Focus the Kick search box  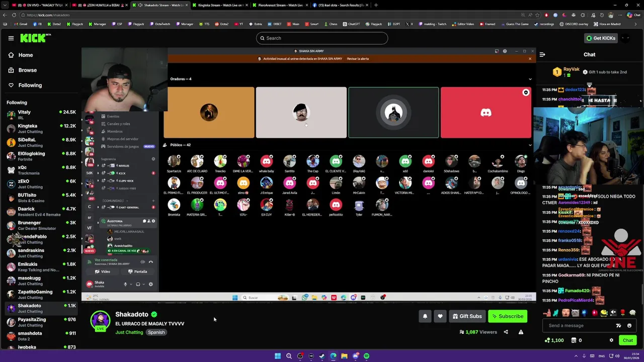pos(322,38)
